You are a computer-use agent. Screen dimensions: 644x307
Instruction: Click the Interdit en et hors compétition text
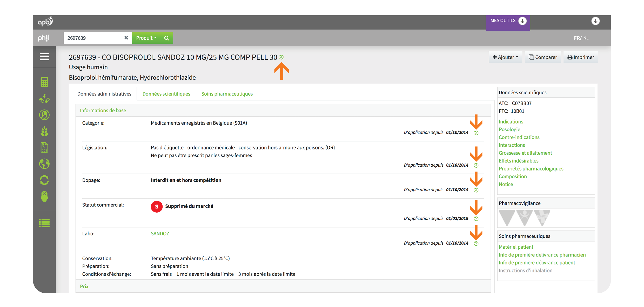pyautogui.click(x=186, y=180)
